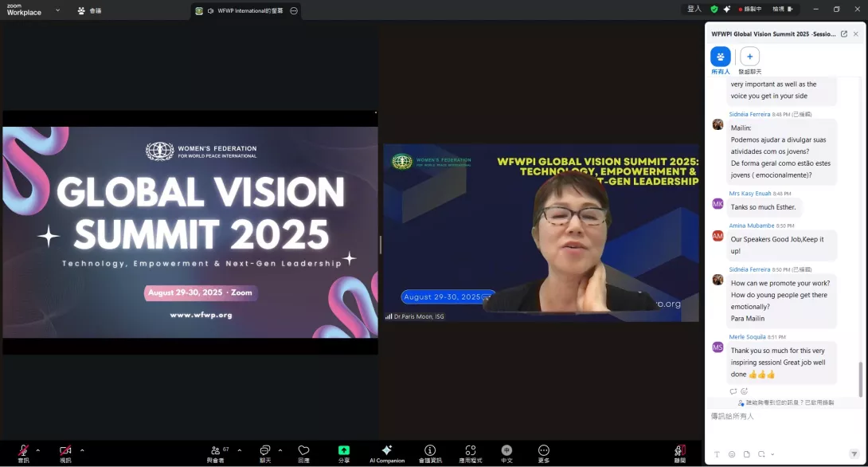Screen dimensions: 868x467
Task: Click Sidnéia Ferreira's avatar at 8:50 PM
Action: [717, 279]
